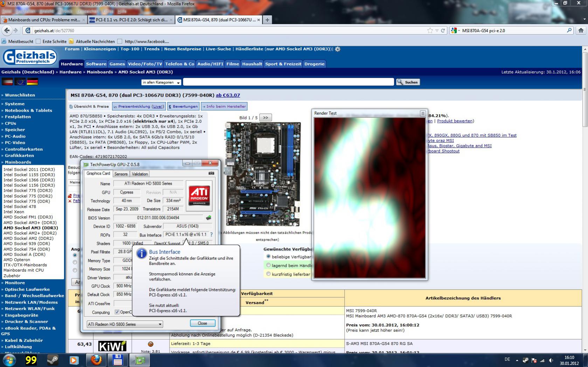Viewport: 588px width, 367px height.
Task: Open the Games category tab
Action: point(117,64)
